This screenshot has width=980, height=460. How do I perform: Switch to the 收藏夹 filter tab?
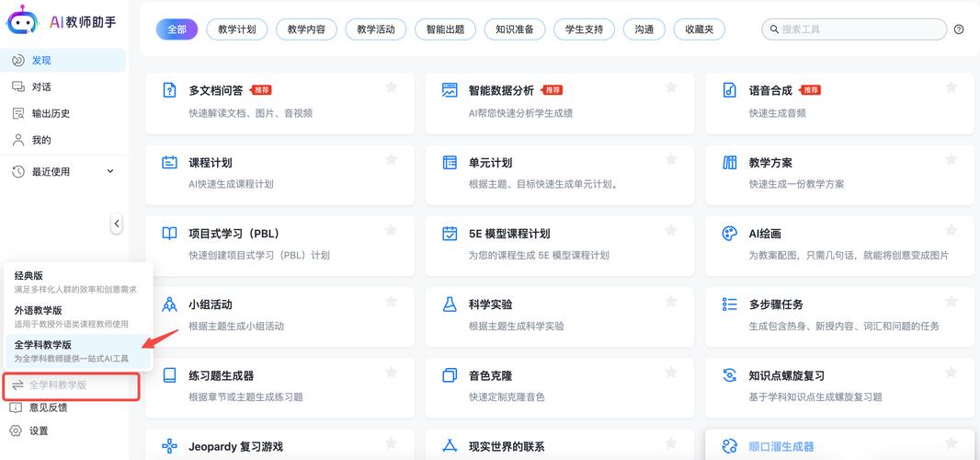point(700,29)
